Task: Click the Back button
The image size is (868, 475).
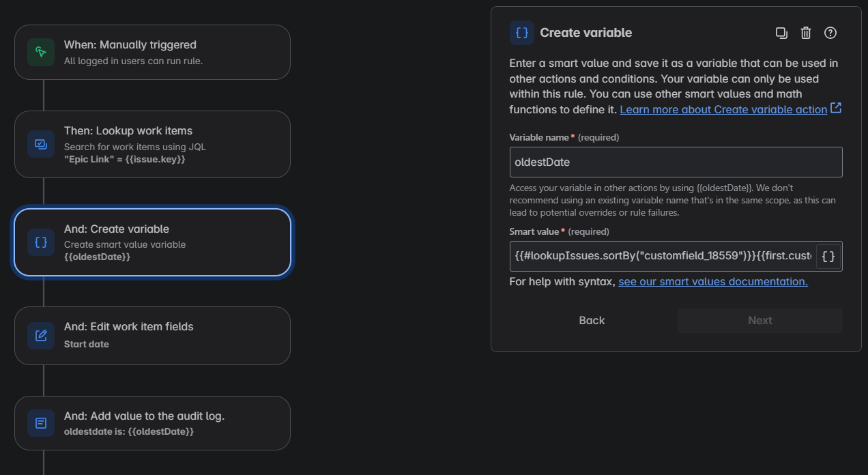Action: point(592,321)
